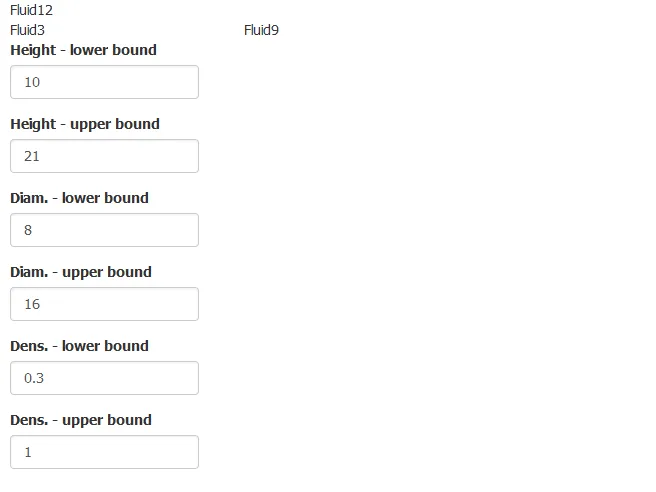Click the text box containing 16
The width and height of the screenshot is (656, 492).
(x=104, y=304)
